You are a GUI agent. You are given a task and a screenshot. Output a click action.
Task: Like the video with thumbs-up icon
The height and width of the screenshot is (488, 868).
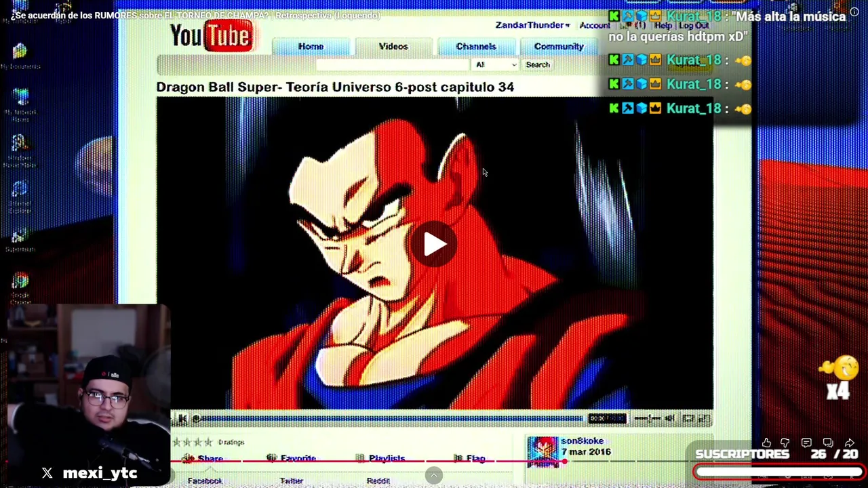[766, 443]
